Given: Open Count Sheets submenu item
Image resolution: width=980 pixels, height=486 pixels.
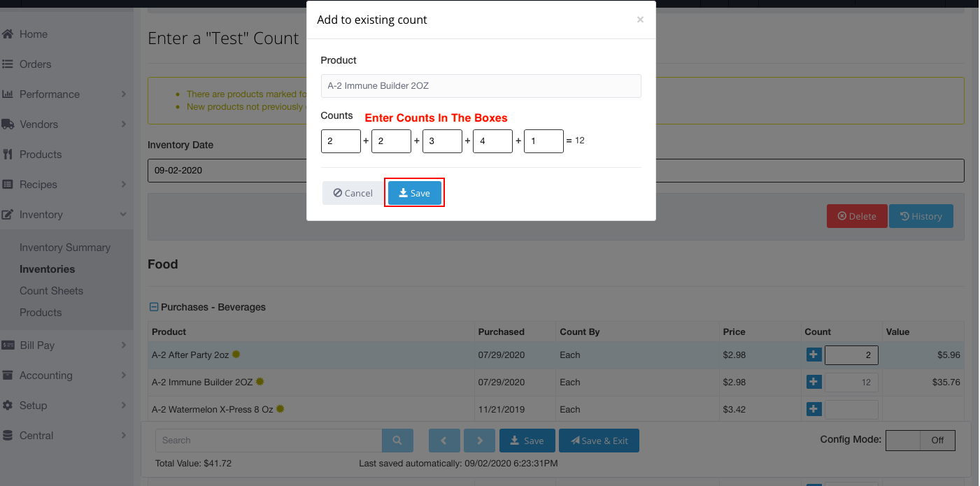Looking at the screenshot, I should click(x=51, y=291).
